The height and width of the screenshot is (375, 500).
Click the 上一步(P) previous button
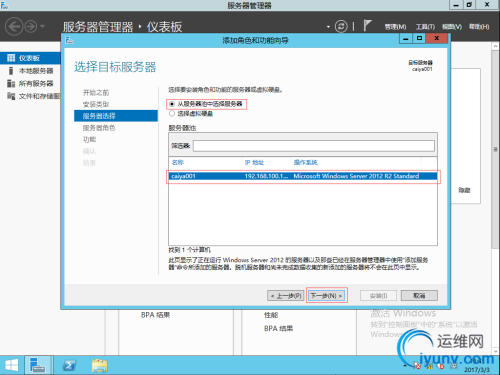point(286,296)
